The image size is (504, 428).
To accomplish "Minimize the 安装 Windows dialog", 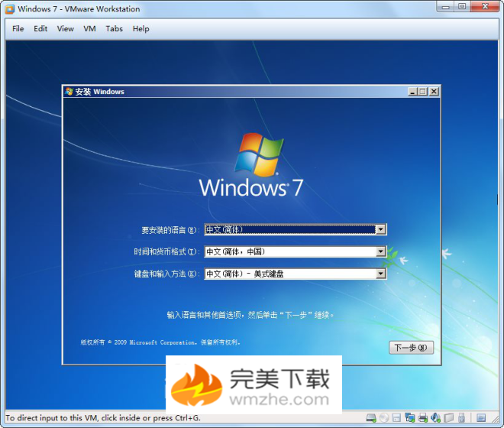I will click(x=412, y=92).
